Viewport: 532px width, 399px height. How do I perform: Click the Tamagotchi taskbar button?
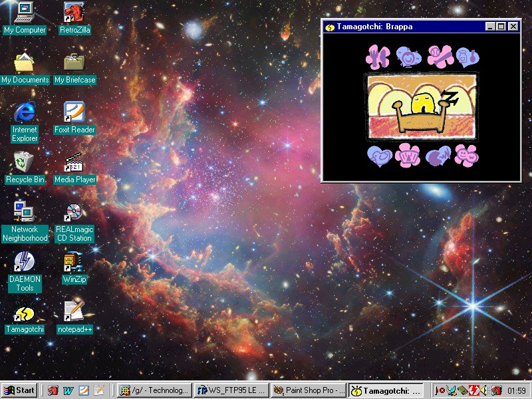tap(386, 390)
